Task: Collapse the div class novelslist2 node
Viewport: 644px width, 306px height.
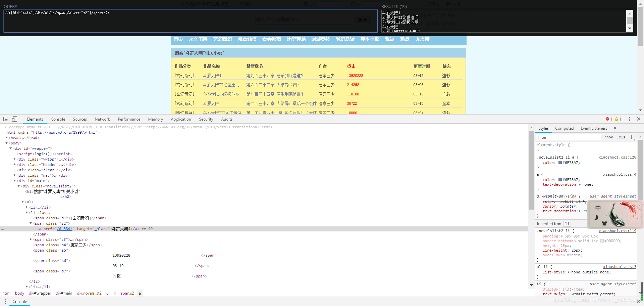Action: coord(18,186)
